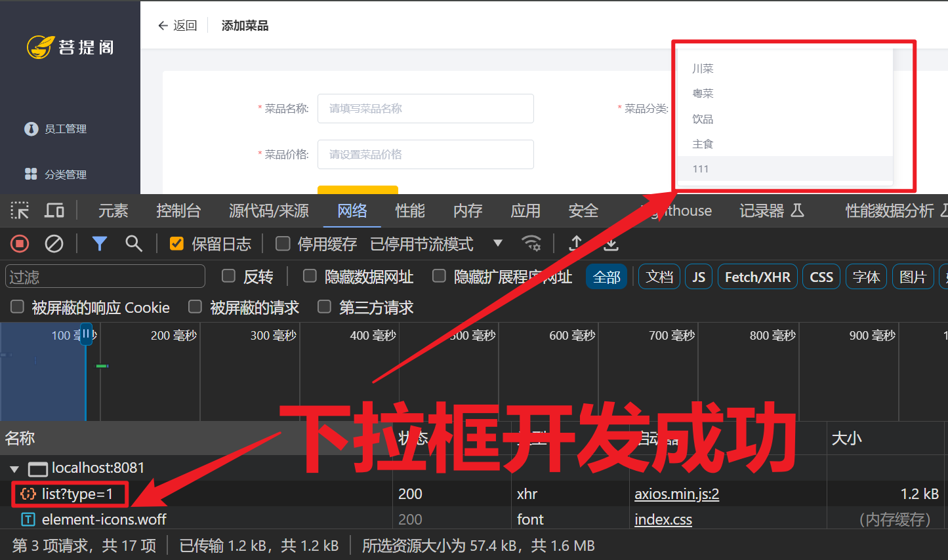The image size is (948, 560).
Task: Export HAR file download icon
Action: coord(611,244)
